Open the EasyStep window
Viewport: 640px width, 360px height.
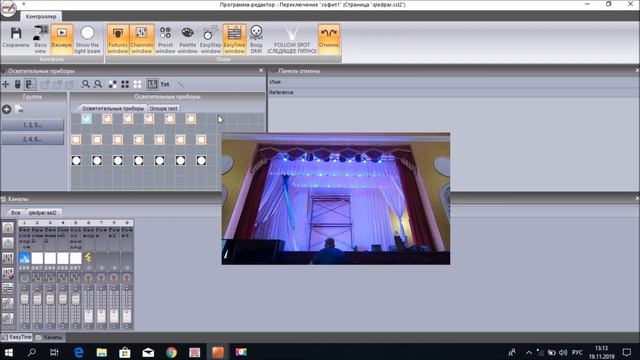click(211, 39)
